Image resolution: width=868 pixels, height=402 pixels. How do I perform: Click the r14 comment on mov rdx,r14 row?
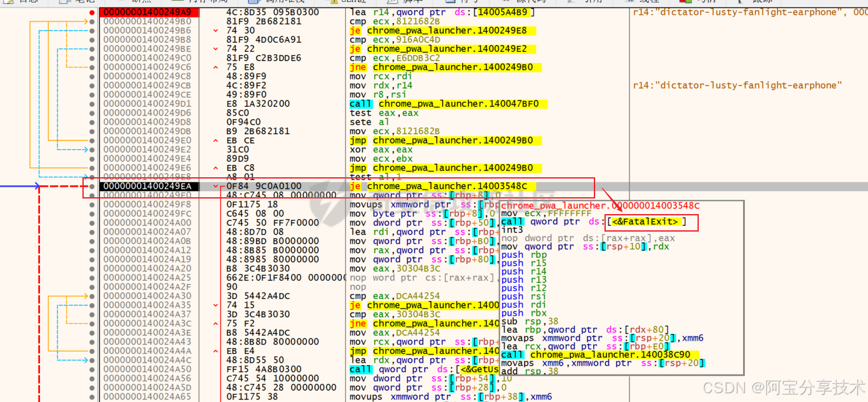737,85
